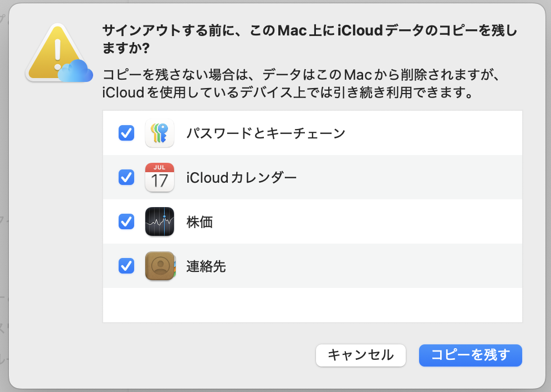Select the iCloudカレンダー label text
The image size is (551, 392).
pyautogui.click(x=241, y=178)
